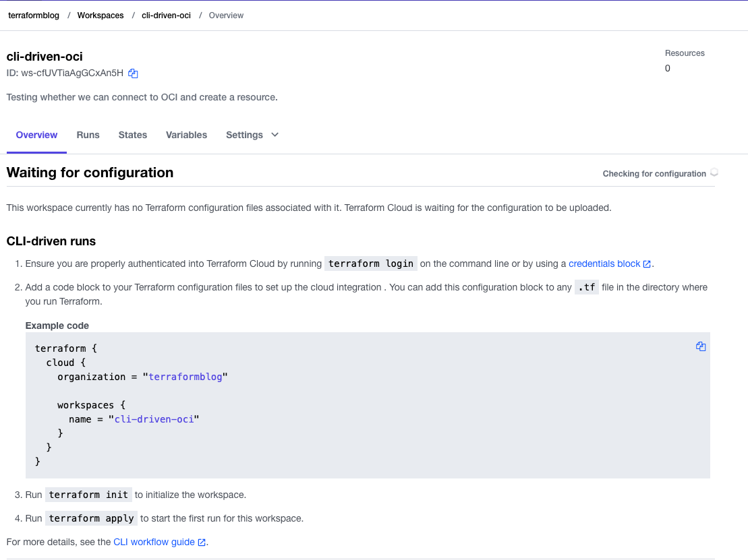Image resolution: width=748 pixels, height=560 pixels.
Task: Switch to the Runs tab
Action: 88,135
